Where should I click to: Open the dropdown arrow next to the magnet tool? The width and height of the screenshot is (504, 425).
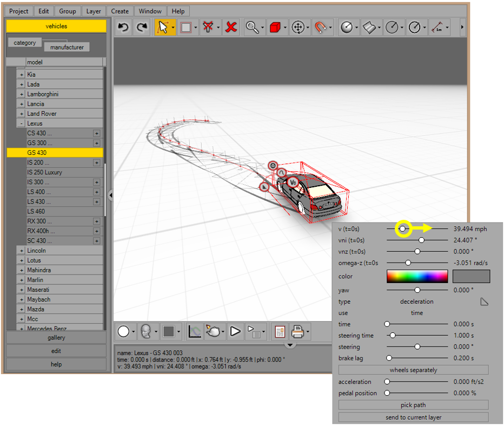[330, 28]
